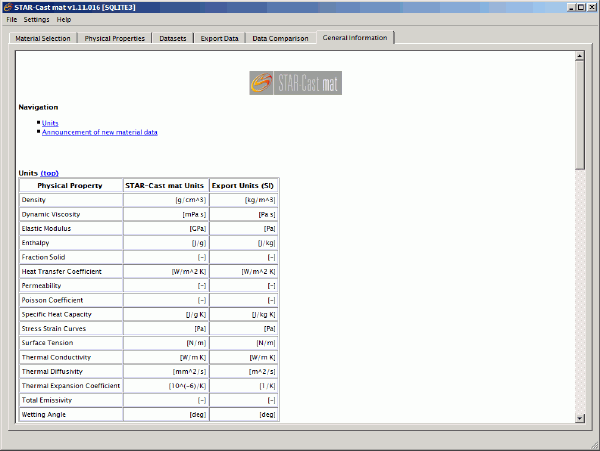
Task: Open the File menu
Action: click(11, 19)
